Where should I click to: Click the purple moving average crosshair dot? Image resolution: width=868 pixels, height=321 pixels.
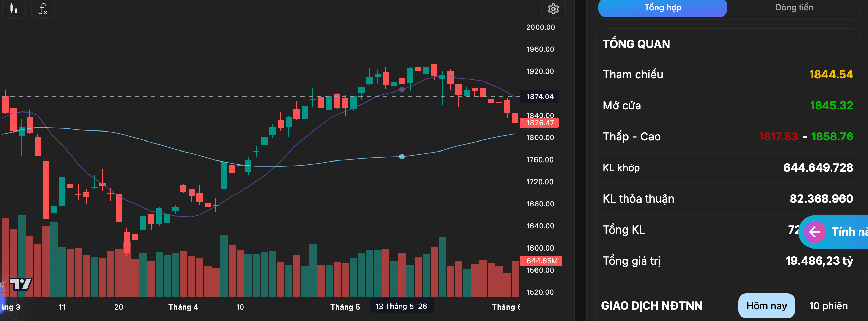pos(402,90)
